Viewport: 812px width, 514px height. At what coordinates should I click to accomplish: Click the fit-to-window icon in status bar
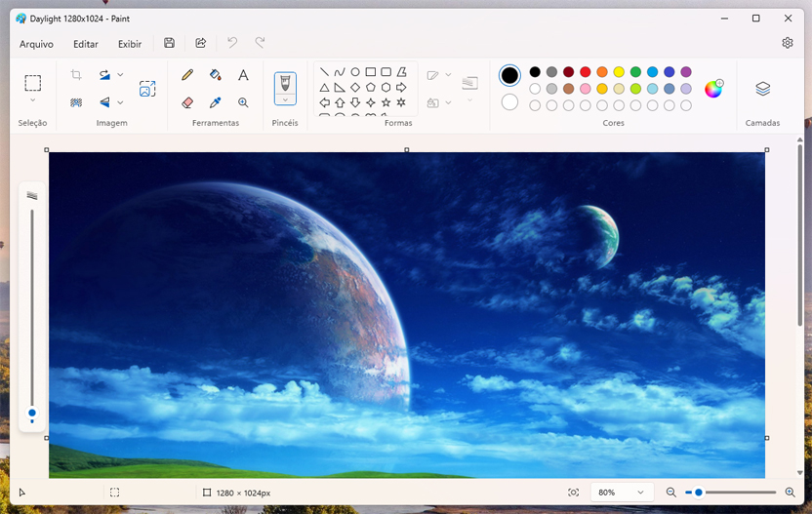[573, 493]
